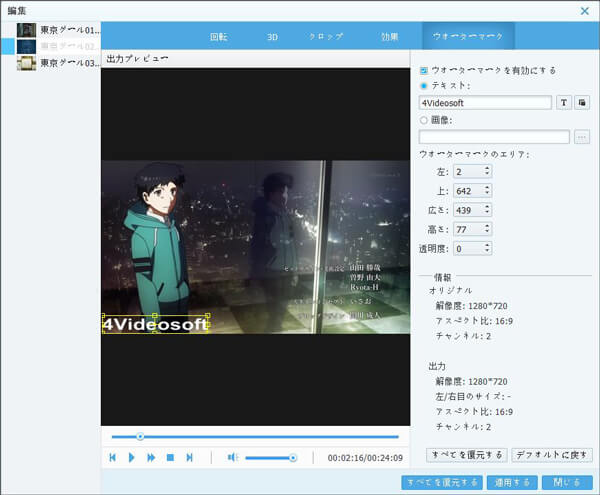600x495 pixels.
Task: Open the watermark text color picker icon
Action: (583, 102)
